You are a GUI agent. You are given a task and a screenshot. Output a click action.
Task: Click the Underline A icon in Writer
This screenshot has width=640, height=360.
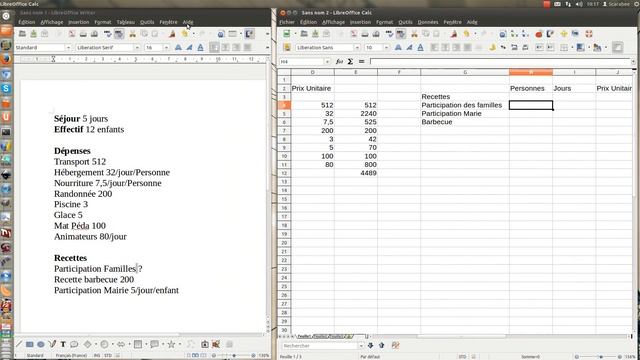tap(200, 48)
